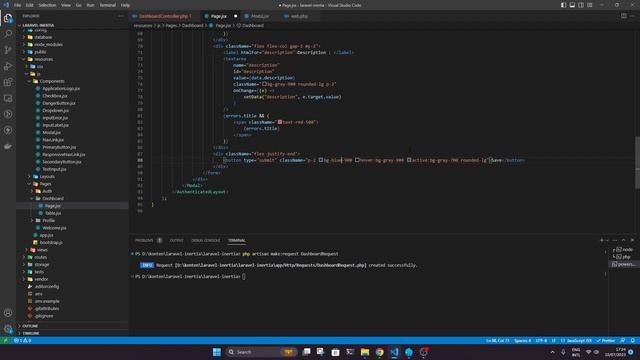Expand the Layouts folder
Screen dimensions: 640x360
coord(47,176)
